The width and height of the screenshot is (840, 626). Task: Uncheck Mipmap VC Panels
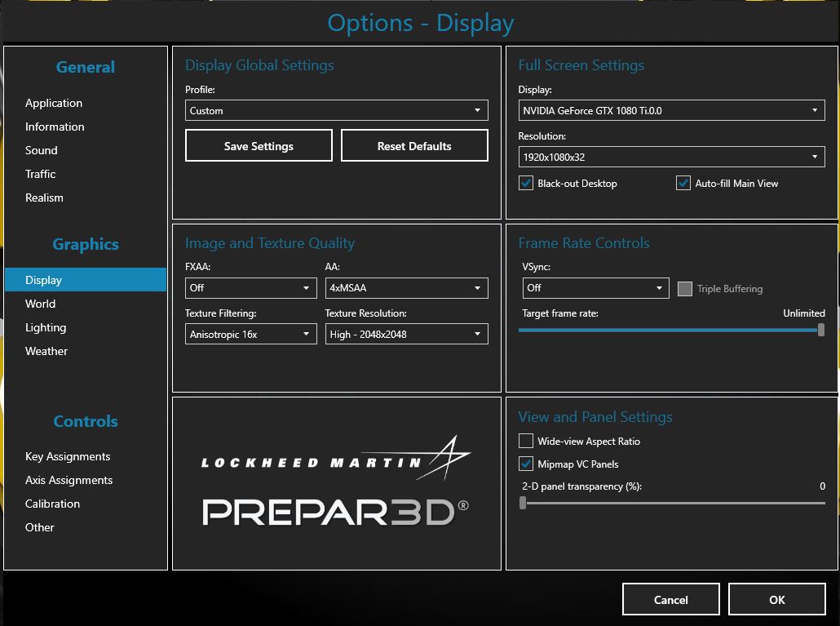pyautogui.click(x=526, y=464)
